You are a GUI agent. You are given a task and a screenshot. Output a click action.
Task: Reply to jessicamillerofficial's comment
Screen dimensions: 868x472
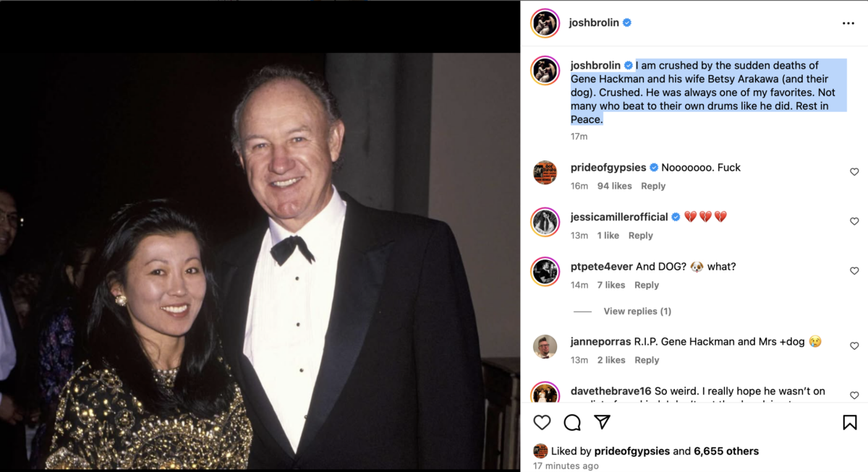coord(640,236)
